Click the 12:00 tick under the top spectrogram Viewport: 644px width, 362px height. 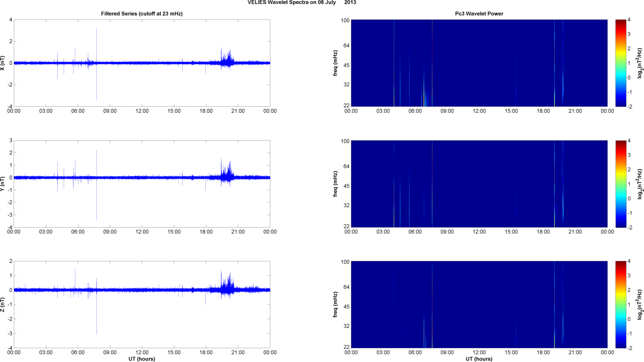pyautogui.click(x=479, y=111)
